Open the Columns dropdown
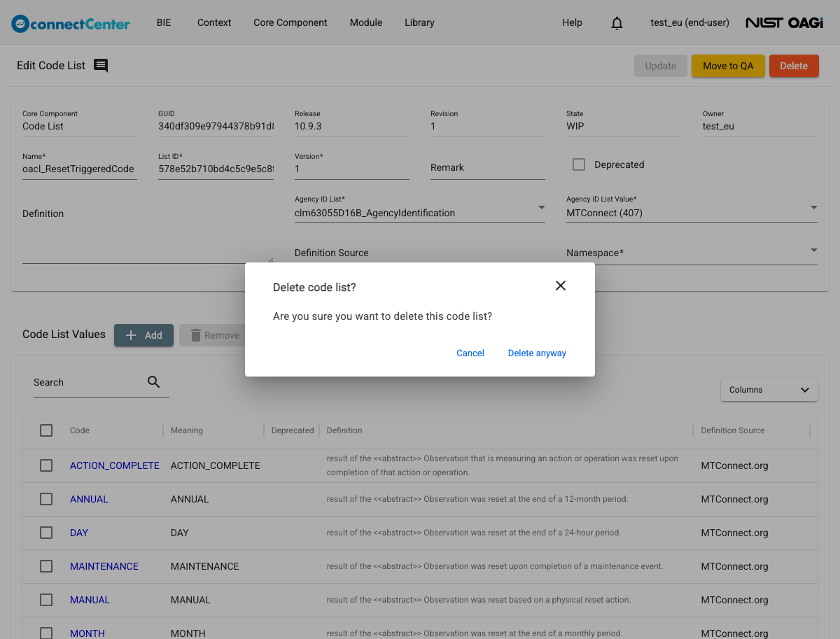This screenshot has height=639, width=840. [x=769, y=390]
